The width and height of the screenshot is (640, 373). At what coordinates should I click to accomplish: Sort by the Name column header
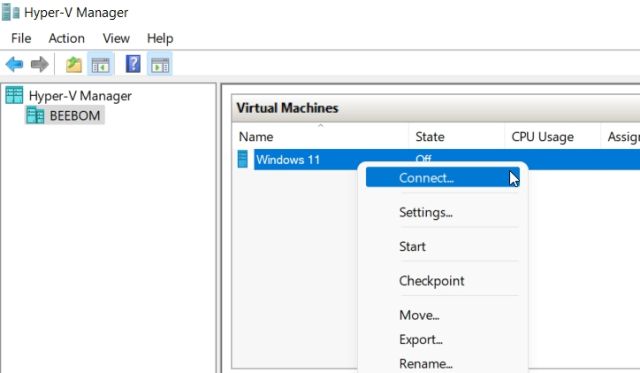320,137
